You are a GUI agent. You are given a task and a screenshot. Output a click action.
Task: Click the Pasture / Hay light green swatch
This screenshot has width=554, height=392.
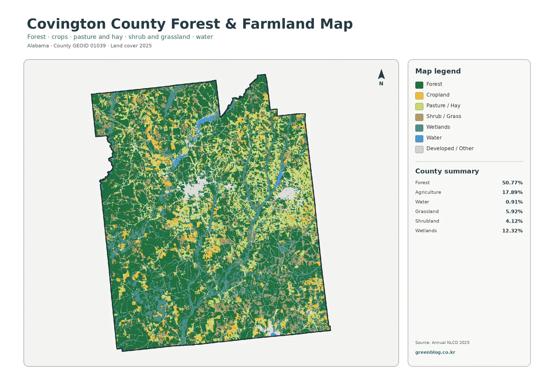[x=419, y=107]
